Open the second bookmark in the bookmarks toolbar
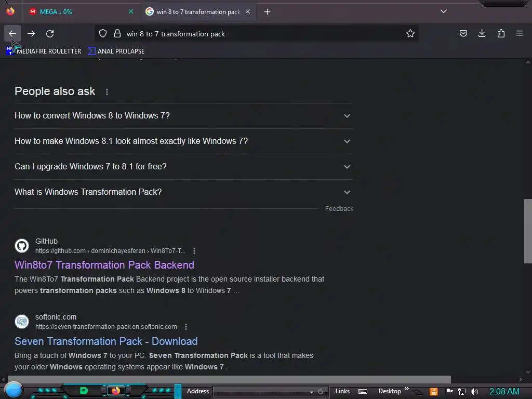The image size is (532, 399). [116, 51]
